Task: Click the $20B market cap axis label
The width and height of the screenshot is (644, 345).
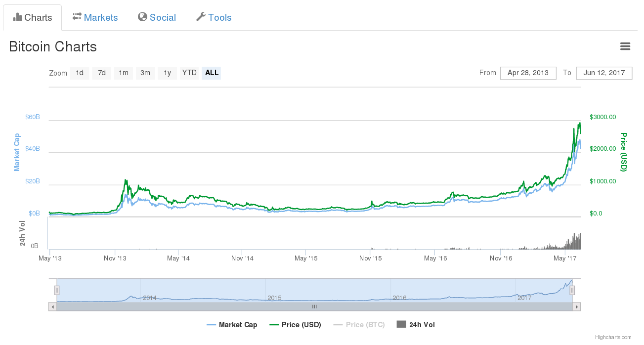Action: 33,181
